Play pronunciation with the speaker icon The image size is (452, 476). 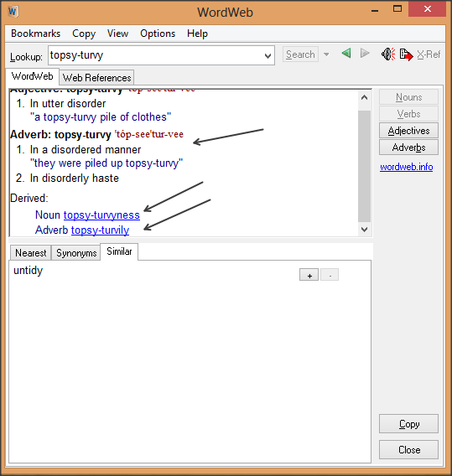pos(388,54)
